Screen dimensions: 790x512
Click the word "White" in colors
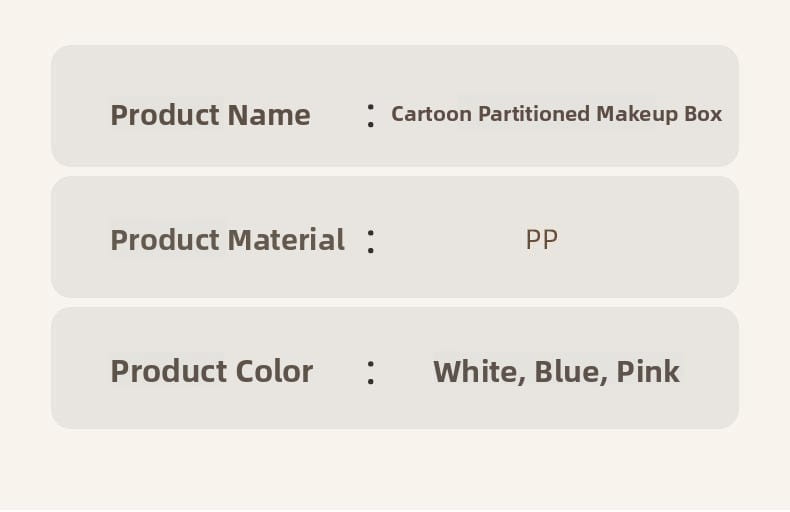[480, 372]
